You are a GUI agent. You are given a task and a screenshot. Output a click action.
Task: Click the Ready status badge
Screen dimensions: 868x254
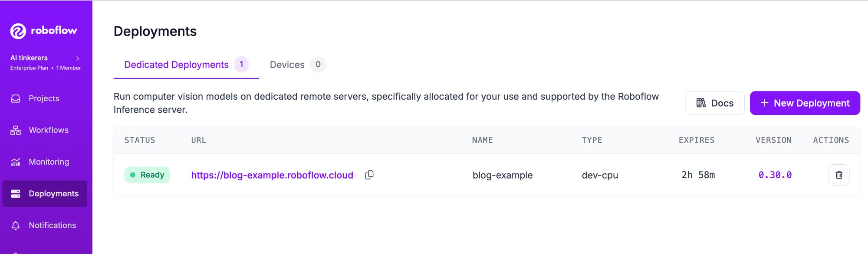pos(147,175)
